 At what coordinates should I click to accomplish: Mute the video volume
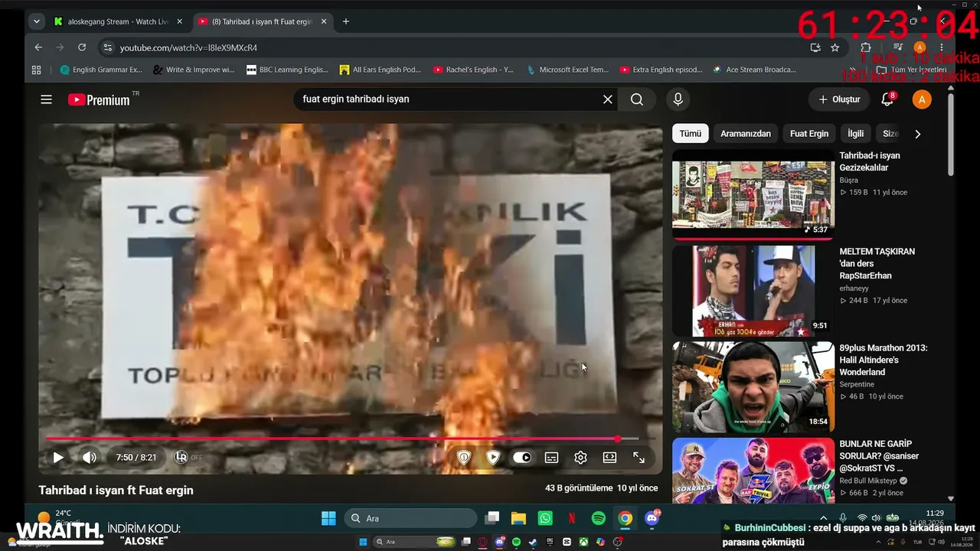(90, 458)
